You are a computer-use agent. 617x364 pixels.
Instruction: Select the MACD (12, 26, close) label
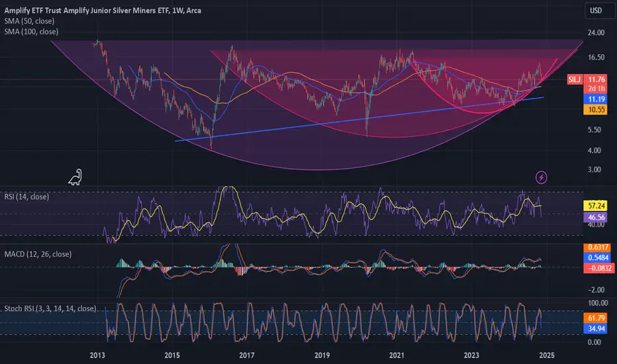38,254
